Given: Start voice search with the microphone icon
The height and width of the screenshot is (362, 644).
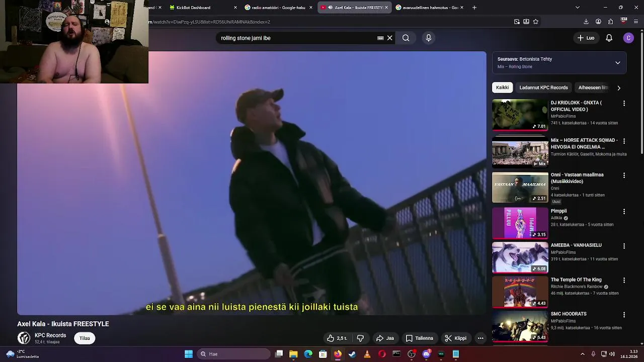Looking at the screenshot, I should click(429, 38).
